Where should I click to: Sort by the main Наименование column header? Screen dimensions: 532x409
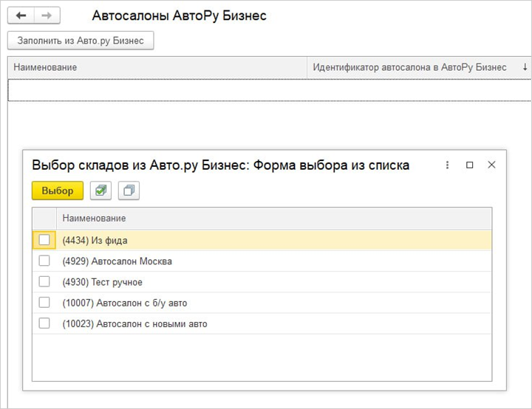(157, 67)
